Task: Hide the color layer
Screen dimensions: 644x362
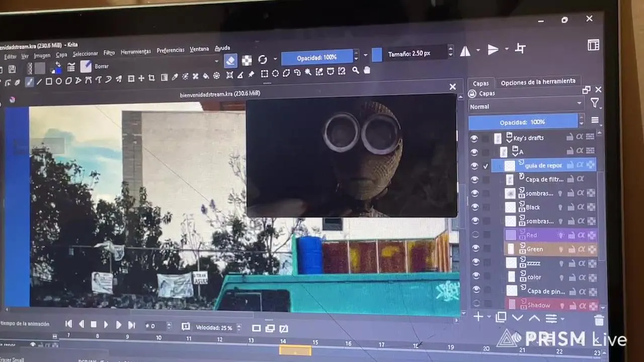Action: (475, 276)
